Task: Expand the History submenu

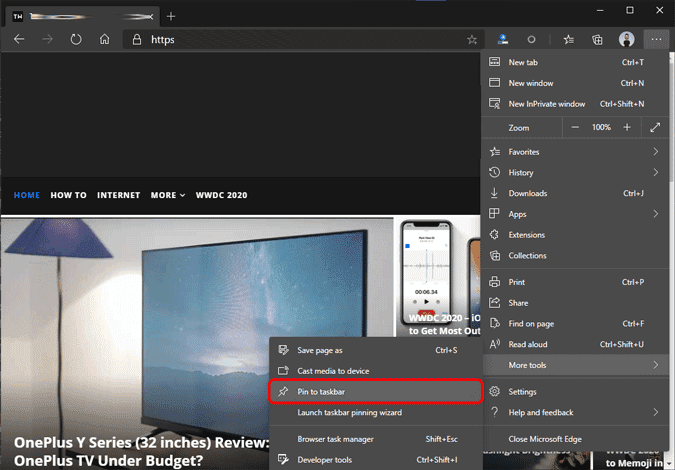Action: (x=575, y=173)
